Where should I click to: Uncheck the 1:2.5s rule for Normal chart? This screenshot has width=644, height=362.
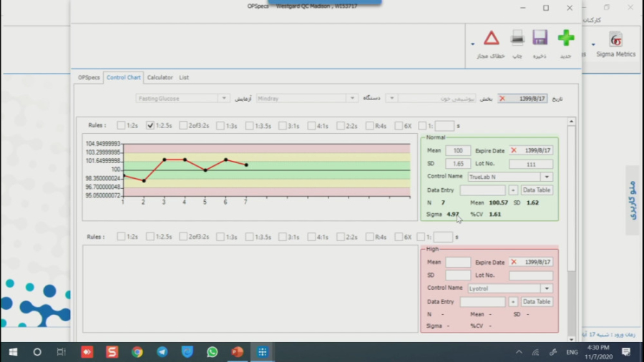150,125
